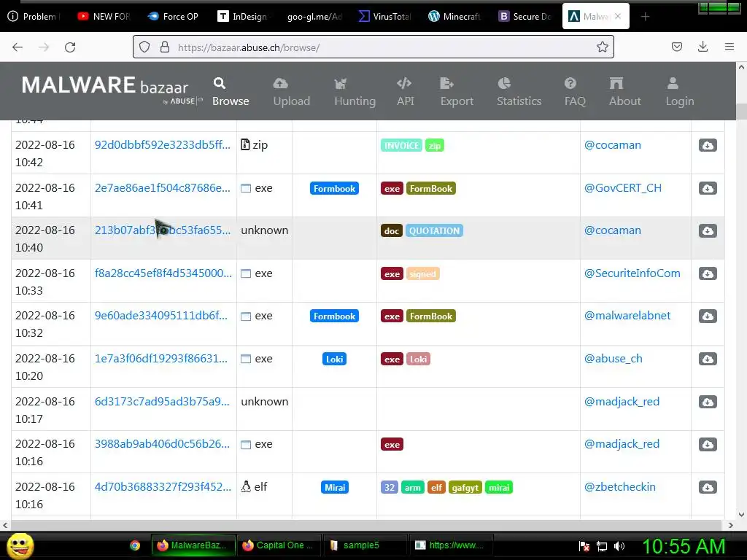Image resolution: width=747 pixels, height=560 pixels.
Task: Select the gafgyt tag
Action: click(x=465, y=488)
